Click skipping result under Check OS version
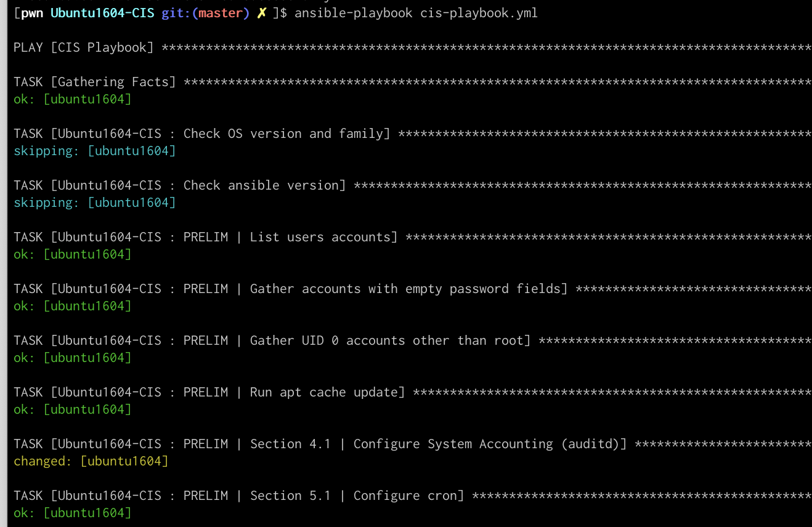This screenshot has width=812, height=527. click(94, 151)
